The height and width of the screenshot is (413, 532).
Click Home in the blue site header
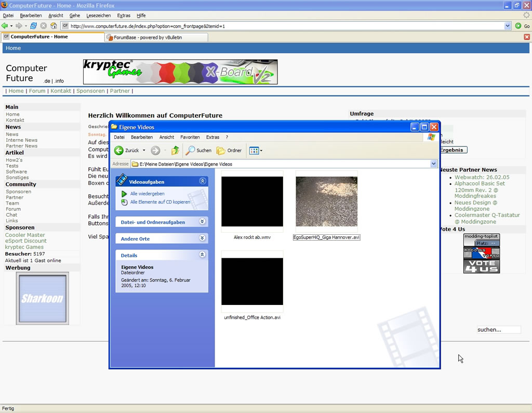pyautogui.click(x=13, y=48)
